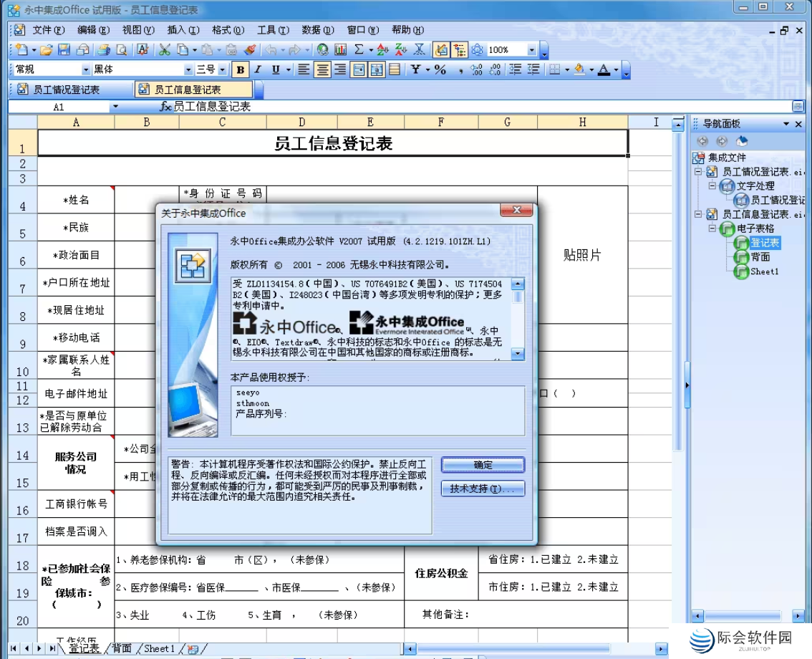
Task: Click the Insert Chart icon
Action: pyautogui.click(x=340, y=50)
